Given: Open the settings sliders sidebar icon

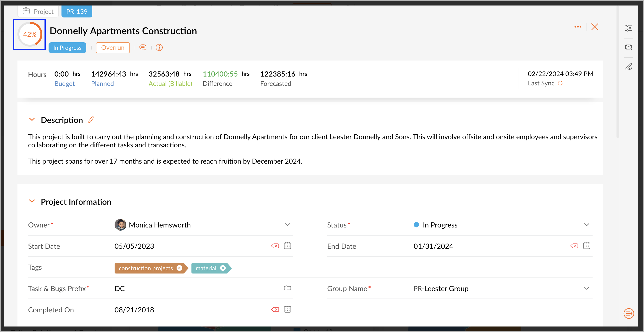Looking at the screenshot, I should tap(628, 28).
